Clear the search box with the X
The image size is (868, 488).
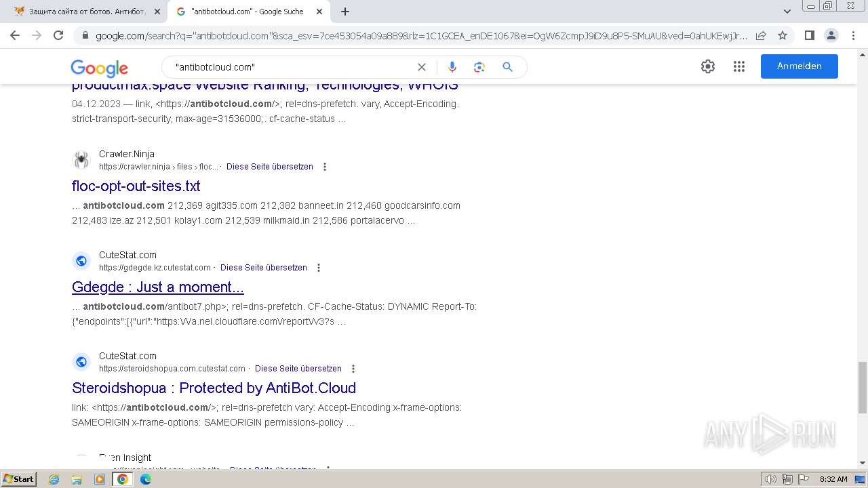[421, 67]
